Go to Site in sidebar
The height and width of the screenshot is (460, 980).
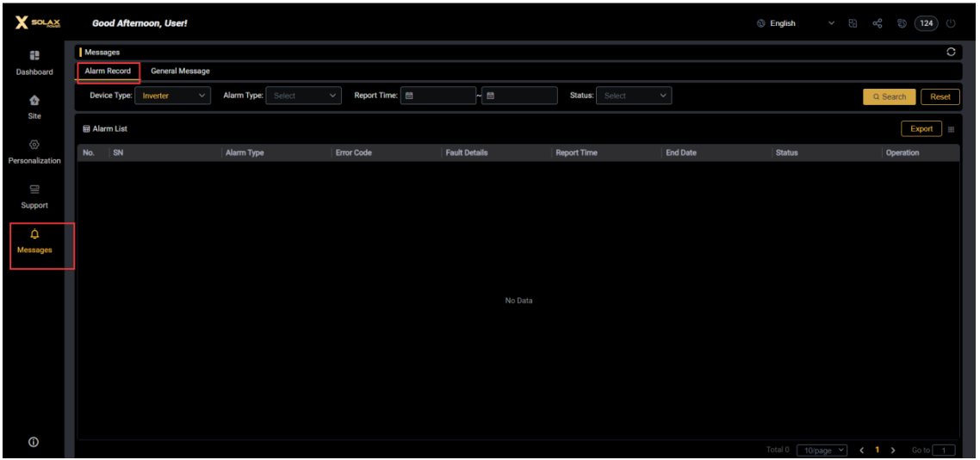34,100
